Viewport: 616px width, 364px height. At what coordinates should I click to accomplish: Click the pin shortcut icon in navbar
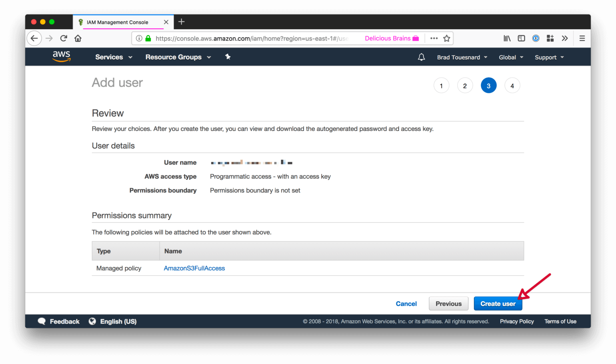pos(228,57)
